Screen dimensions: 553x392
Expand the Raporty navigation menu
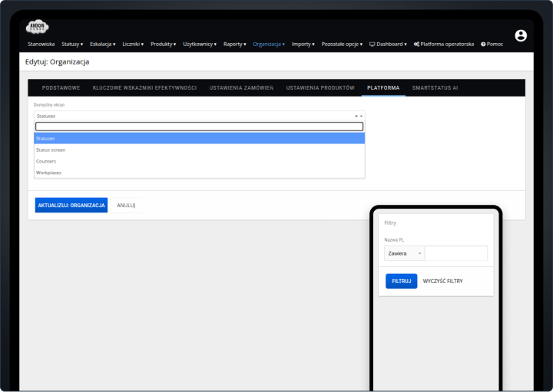234,44
